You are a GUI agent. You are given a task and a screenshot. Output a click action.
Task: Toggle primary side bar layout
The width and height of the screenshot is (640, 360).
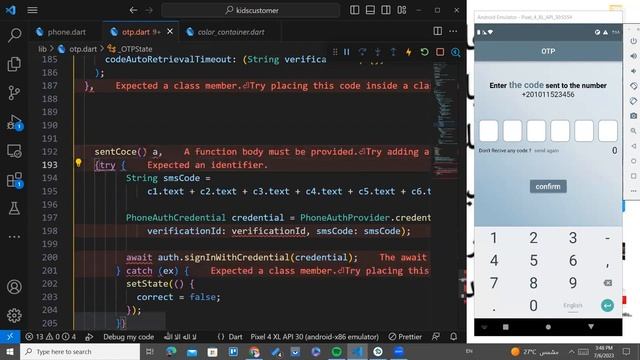355,10
